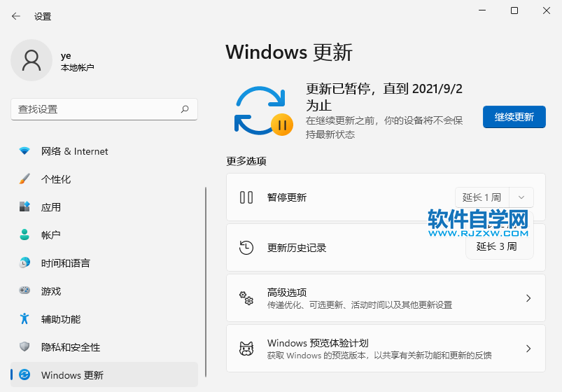The image size is (562, 392).
Task: Open 个性化 settings
Action: (x=104, y=179)
